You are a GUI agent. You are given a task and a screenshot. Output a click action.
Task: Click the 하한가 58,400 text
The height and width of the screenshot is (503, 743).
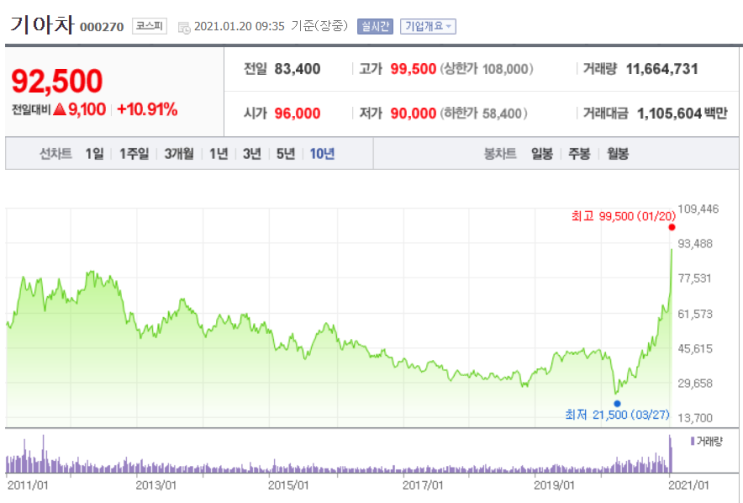(483, 113)
